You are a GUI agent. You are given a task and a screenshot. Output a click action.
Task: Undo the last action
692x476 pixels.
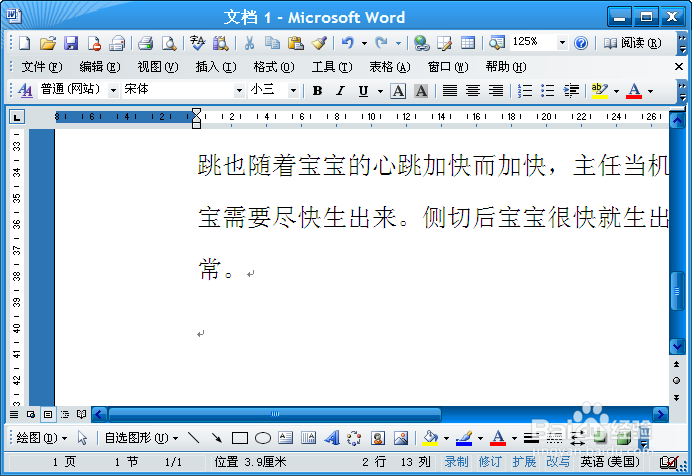[x=348, y=43]
